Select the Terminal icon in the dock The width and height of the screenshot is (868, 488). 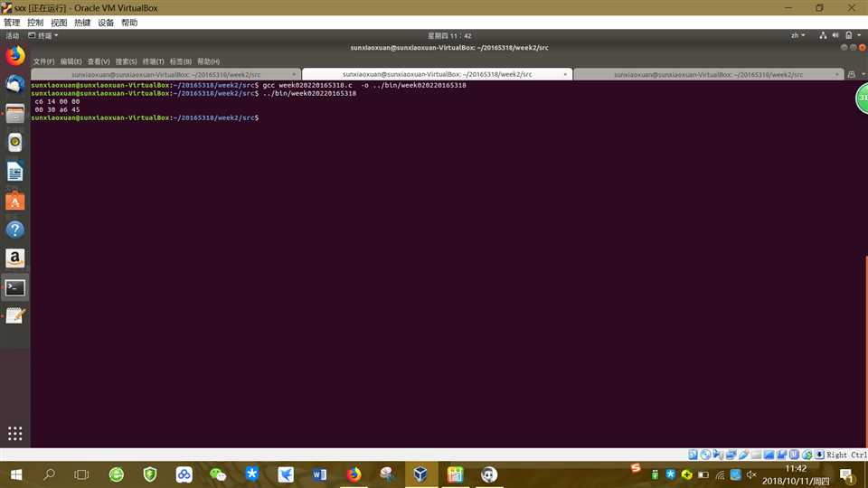[15, 287]
